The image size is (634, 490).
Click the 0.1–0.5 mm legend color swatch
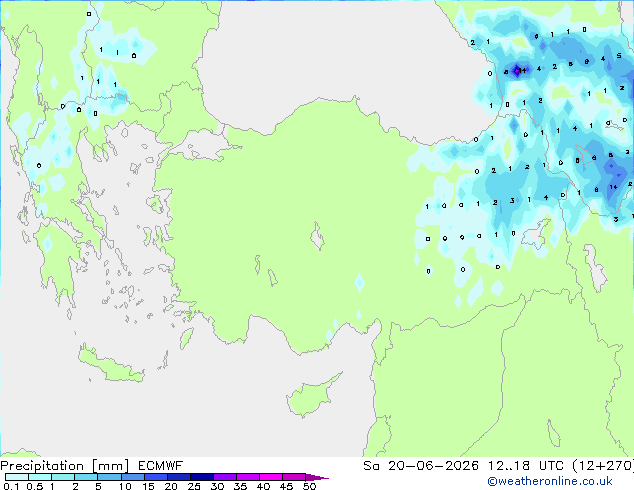[x=17, y=477]
